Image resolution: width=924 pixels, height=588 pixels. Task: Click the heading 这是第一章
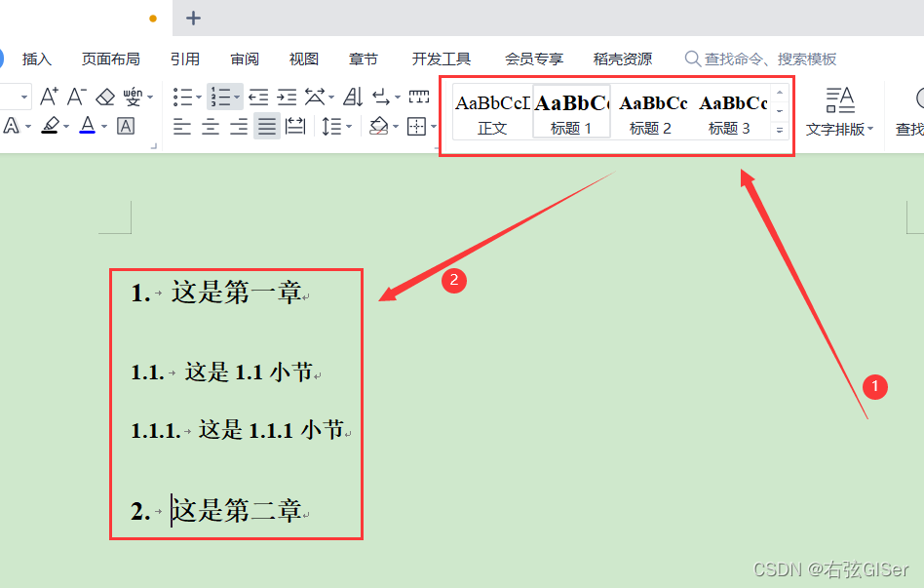click(x=237, y=294)
